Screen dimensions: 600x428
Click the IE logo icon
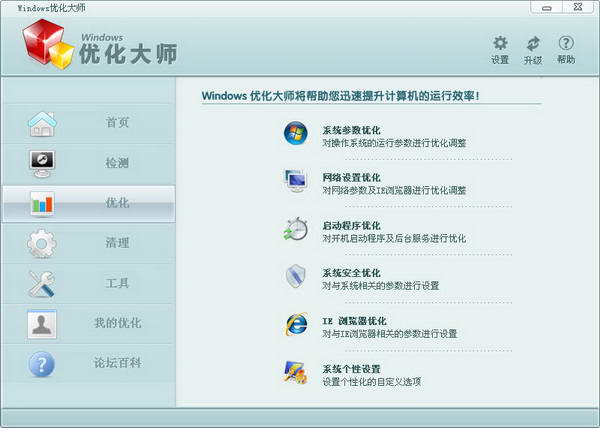(296, 325)
